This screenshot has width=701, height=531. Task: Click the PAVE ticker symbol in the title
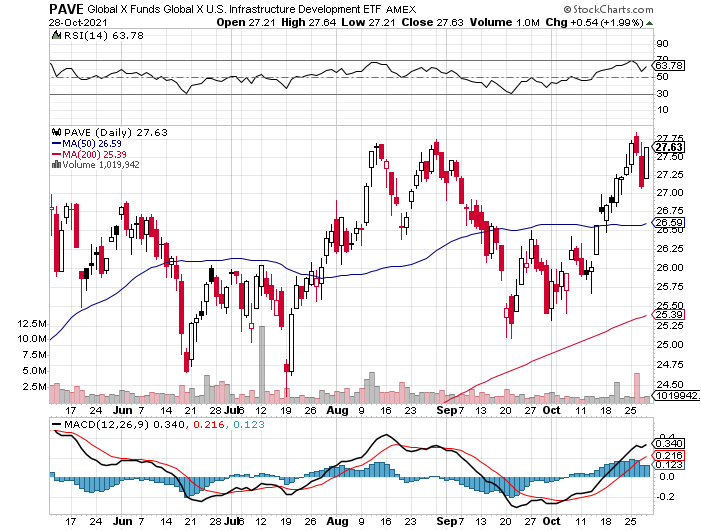(x=67, y=9)
